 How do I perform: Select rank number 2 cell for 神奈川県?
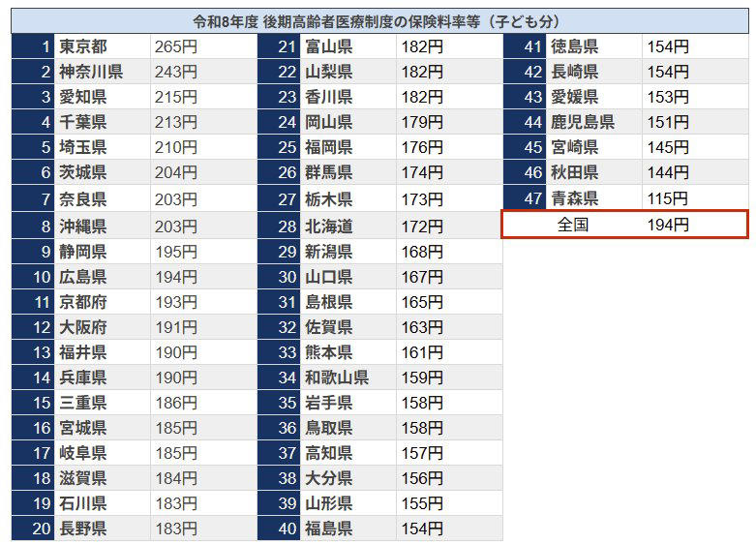point(33,72)
